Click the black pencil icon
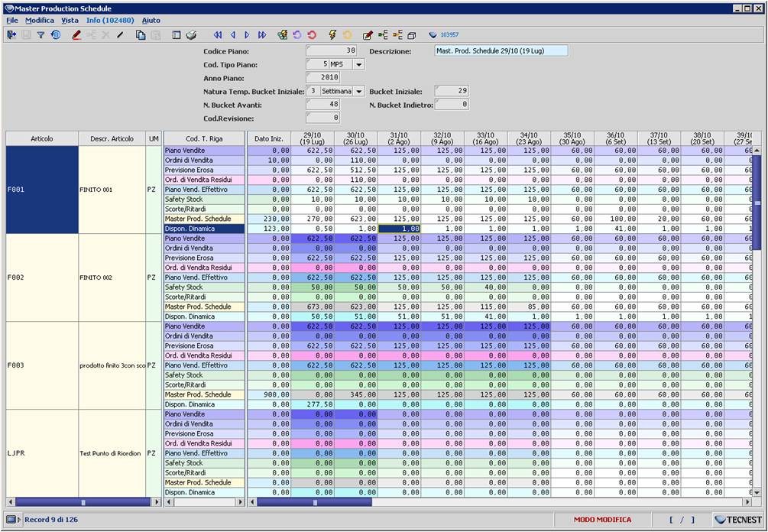 pos(121,35)
